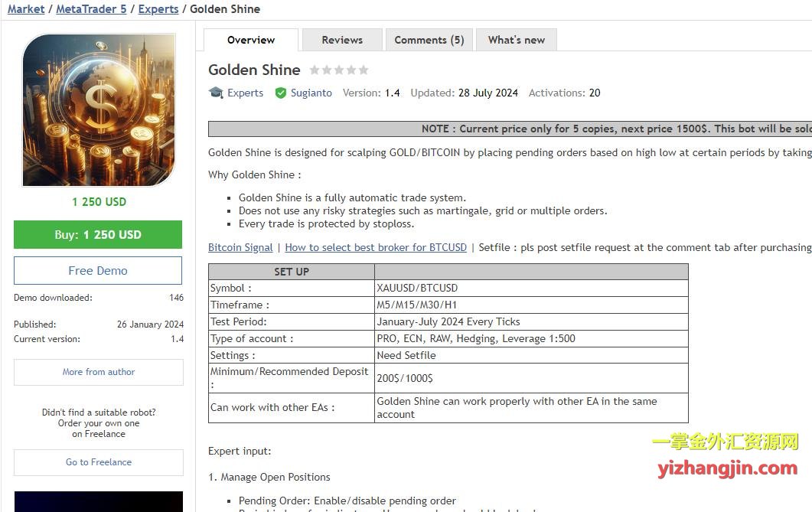Click the green verified badge beside Sugianto
Viewport: 812px width, 512px height.
[281, 93]
